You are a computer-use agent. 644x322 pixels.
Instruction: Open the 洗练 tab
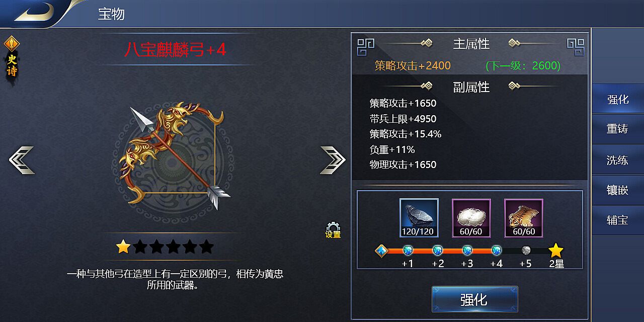click(618, 160)
